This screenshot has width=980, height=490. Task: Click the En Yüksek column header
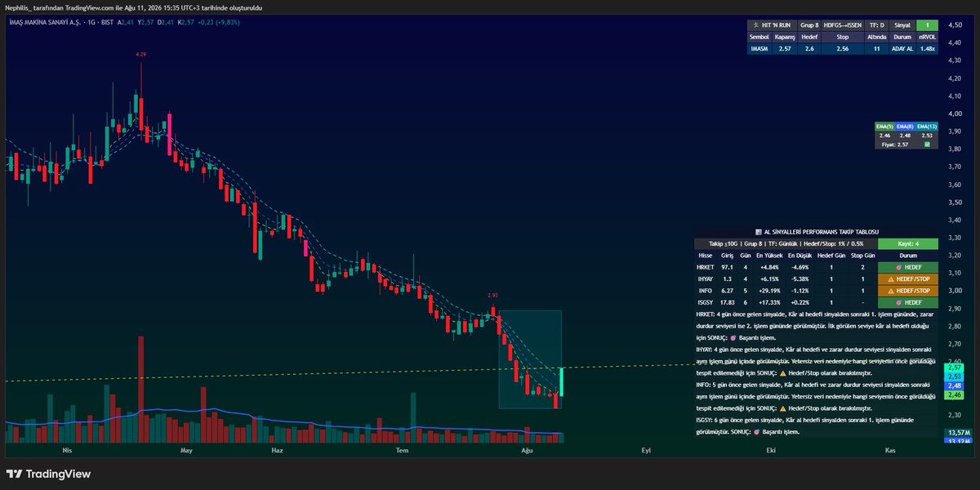pos(769,255)
